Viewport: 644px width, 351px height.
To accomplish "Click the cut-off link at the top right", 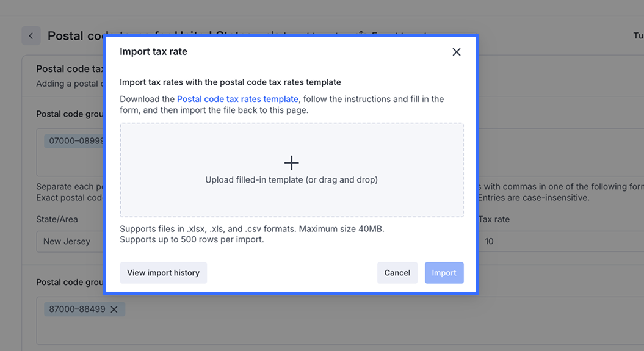I will coord(638,36).
